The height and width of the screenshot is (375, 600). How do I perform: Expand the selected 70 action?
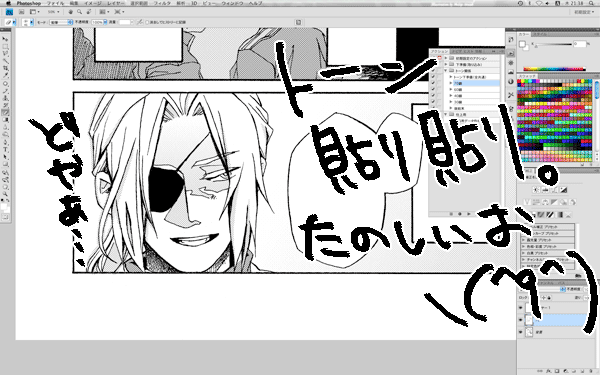(451, 83)
